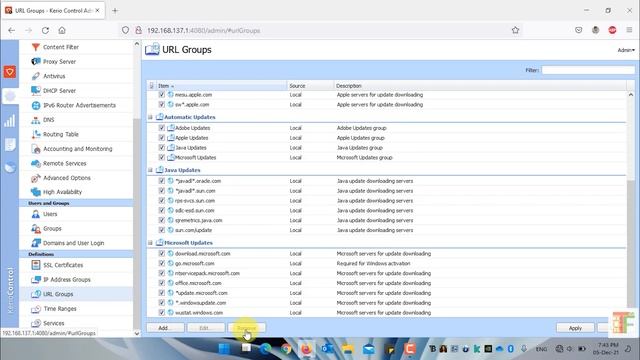Open Services definitions
Screen dimensions: 640x360
click(x=53, y=323)
